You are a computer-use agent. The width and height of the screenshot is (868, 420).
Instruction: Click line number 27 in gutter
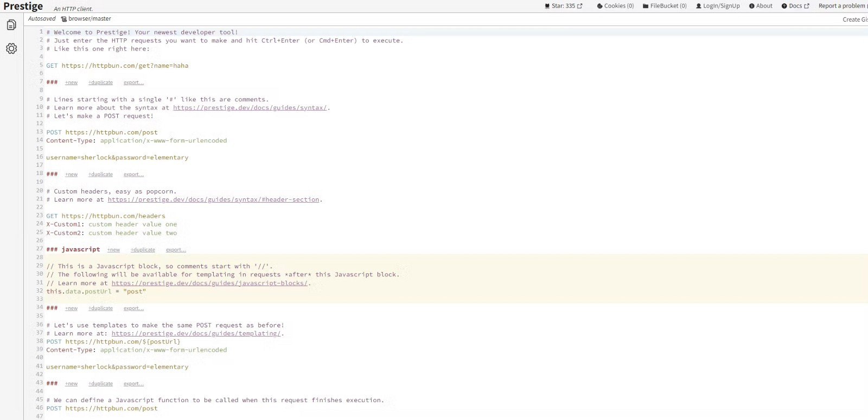click(x=40, y=249)
